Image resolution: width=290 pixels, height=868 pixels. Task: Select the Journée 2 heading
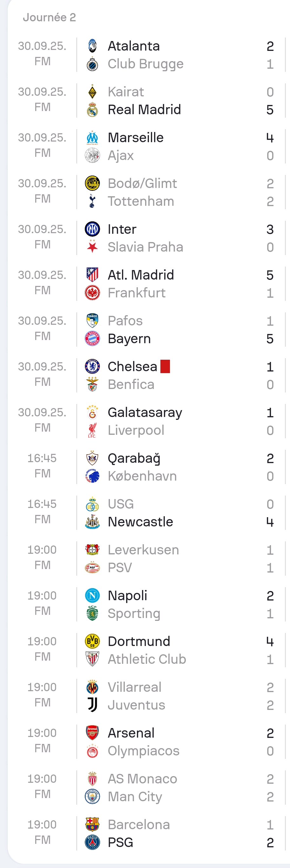50,17
